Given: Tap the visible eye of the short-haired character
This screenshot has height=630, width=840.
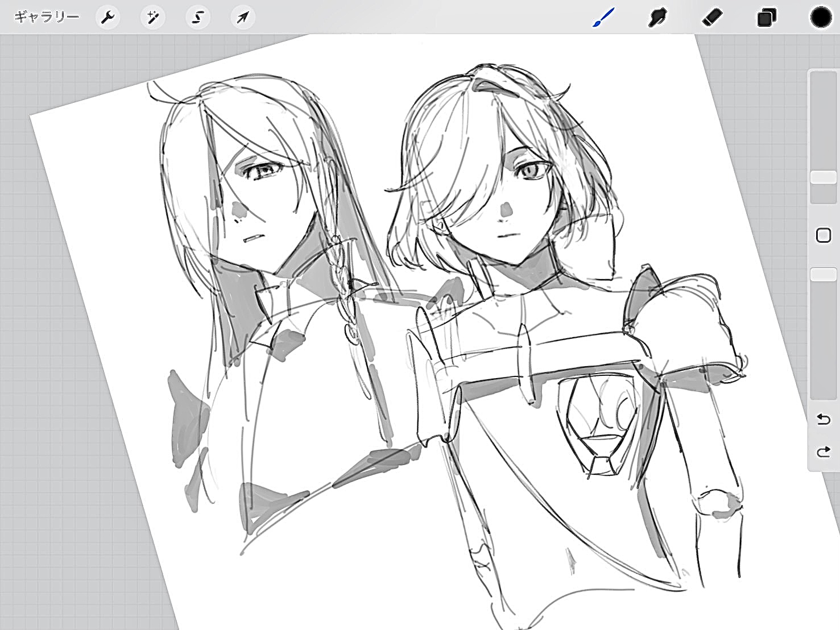Looking at the screenshot, I should (x=533, y=169).
